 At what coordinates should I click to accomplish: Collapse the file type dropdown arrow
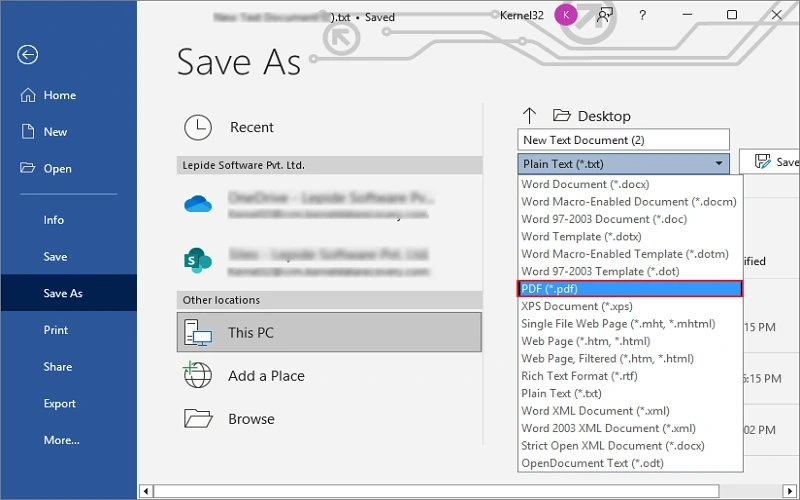click(719, 164)
